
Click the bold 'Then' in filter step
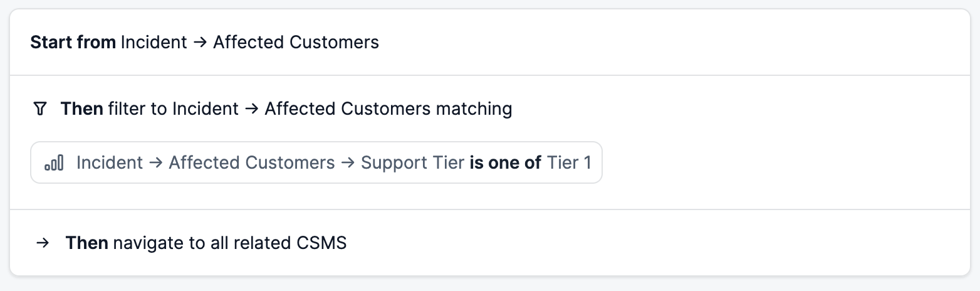[x=82, y=109]
